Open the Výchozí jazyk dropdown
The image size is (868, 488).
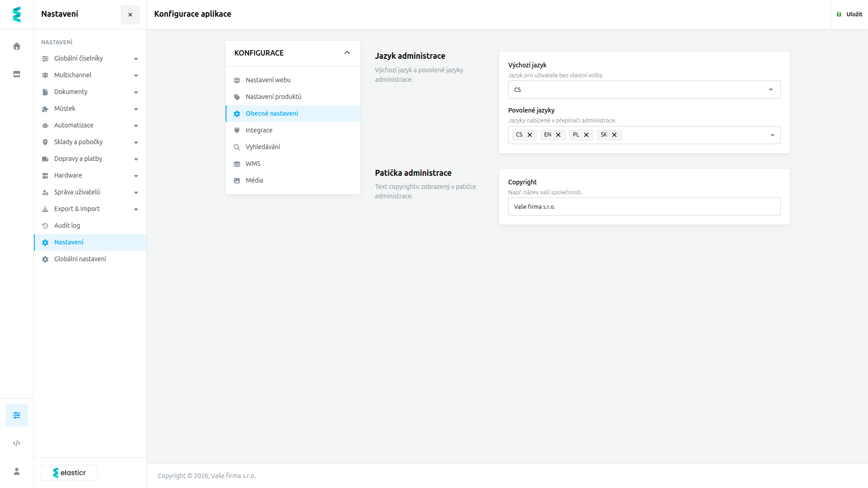[x=644, y=89]
